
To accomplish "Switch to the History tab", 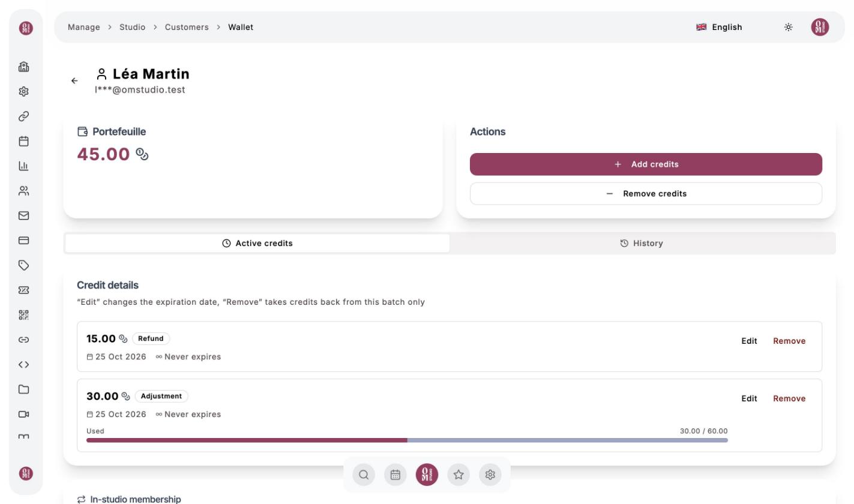I will tap(642, 243).
